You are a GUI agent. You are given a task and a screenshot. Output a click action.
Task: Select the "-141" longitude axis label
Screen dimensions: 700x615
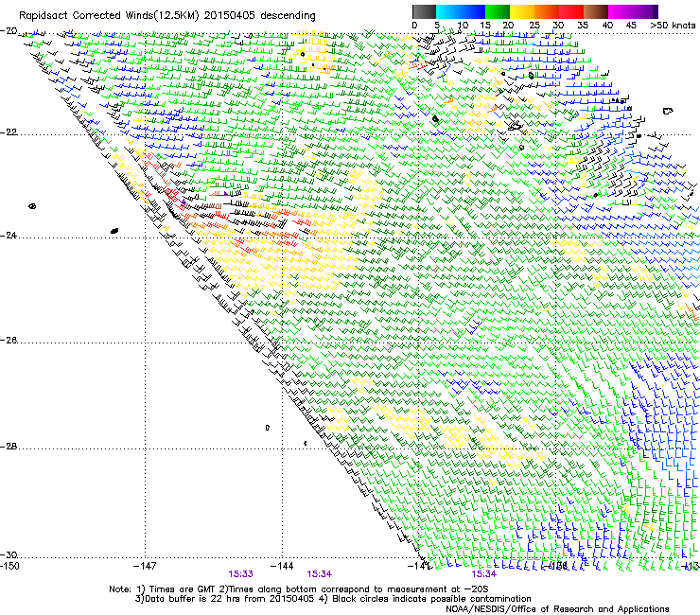coord(419,567)
